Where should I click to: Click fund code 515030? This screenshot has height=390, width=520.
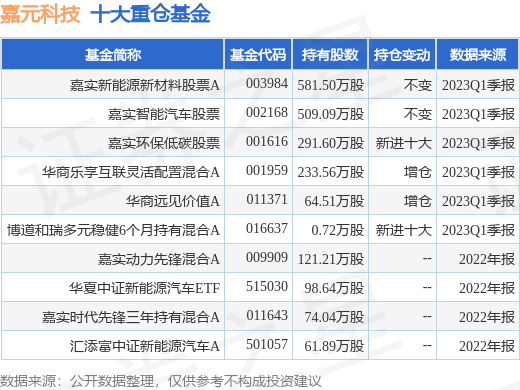tap(267, 286)
